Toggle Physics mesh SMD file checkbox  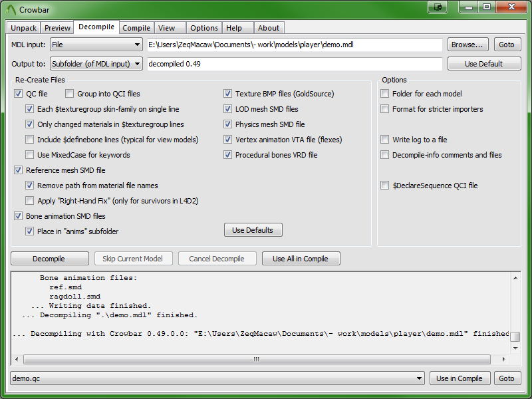coord(227,124)
